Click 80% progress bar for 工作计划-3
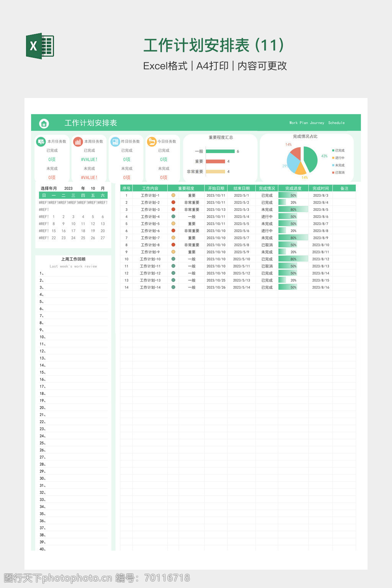 click(x=293, y=209)
